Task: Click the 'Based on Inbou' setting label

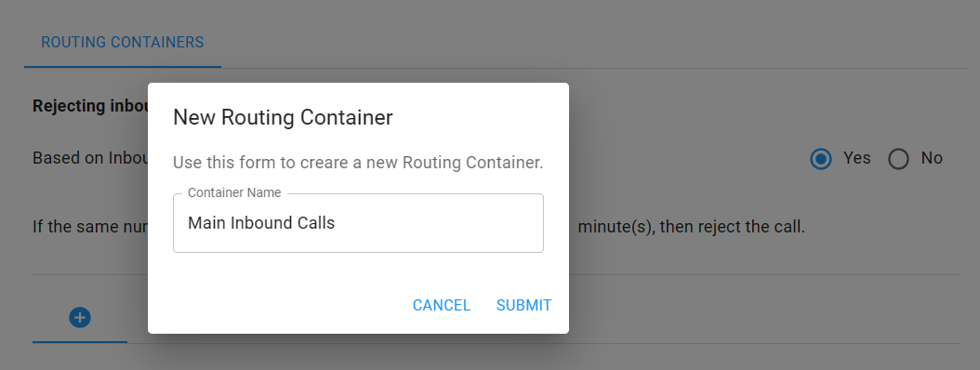Action: pyautogui.click(x=90, y=157)
